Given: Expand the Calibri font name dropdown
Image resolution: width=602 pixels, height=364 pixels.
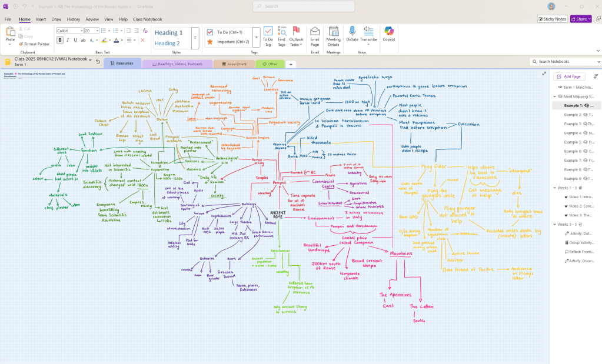Looking at the screenshot, I should point(80,31).
